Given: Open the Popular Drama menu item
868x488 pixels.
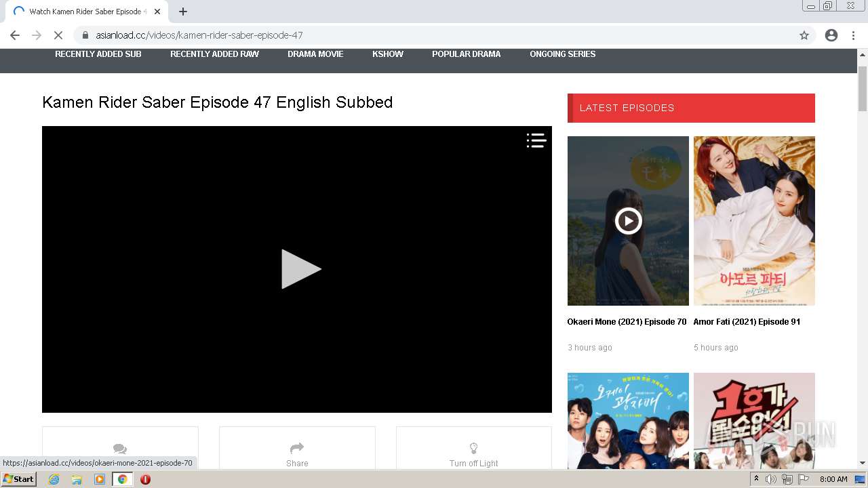Looking at the screenshot, I should pyautogui.click(x=467, y=54).
